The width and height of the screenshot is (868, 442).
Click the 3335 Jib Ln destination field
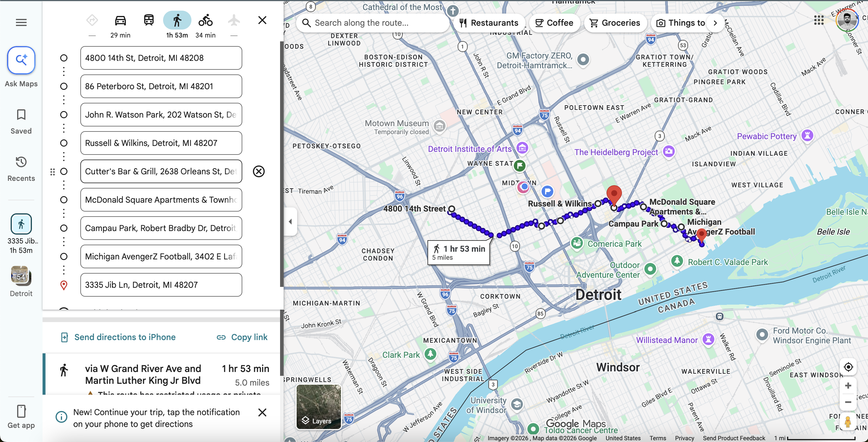[161, 285]
